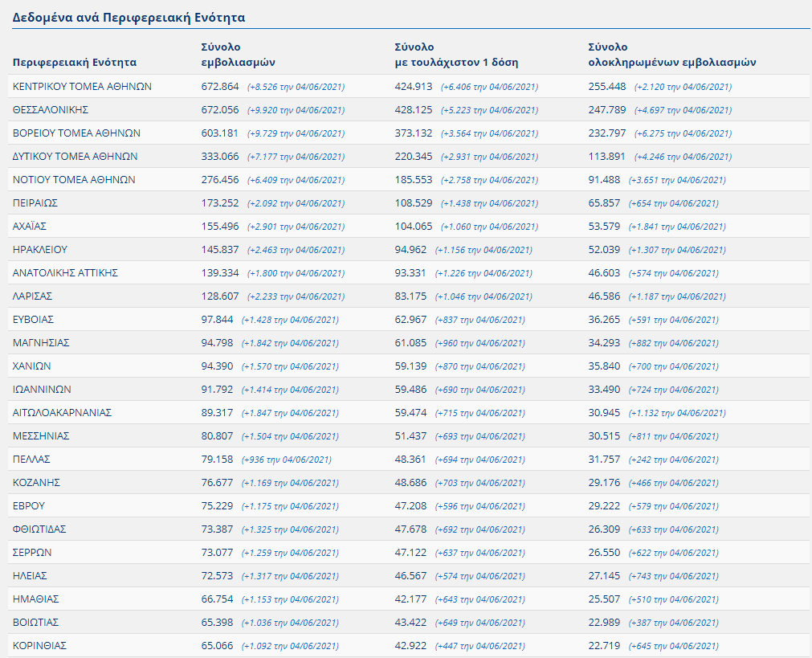Click total vaccinations value 97.844
This screenshot has height=658, width=812.
(x=218, y=320)
